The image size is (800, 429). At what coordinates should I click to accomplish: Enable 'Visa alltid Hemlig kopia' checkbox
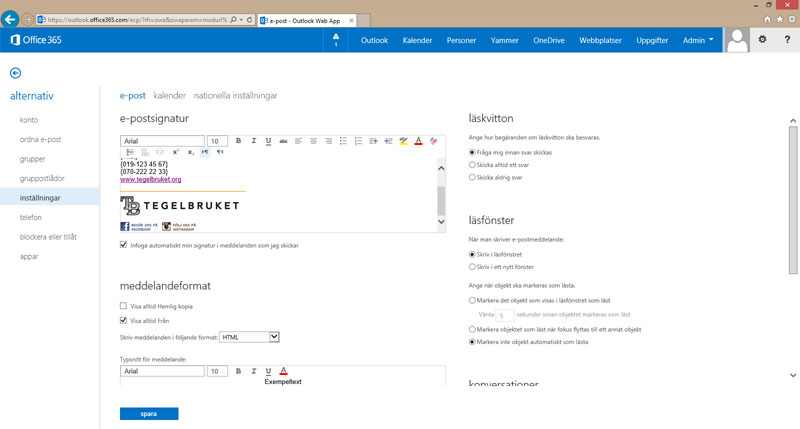tap(123, 306)
